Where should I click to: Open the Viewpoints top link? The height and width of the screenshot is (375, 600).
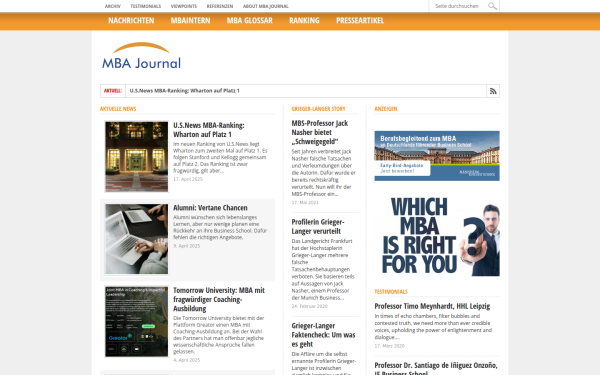184,6
